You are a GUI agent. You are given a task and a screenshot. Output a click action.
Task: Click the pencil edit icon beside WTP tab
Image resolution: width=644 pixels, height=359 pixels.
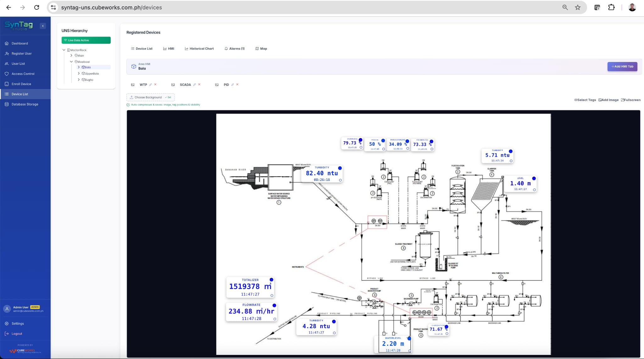click(151, 85)
